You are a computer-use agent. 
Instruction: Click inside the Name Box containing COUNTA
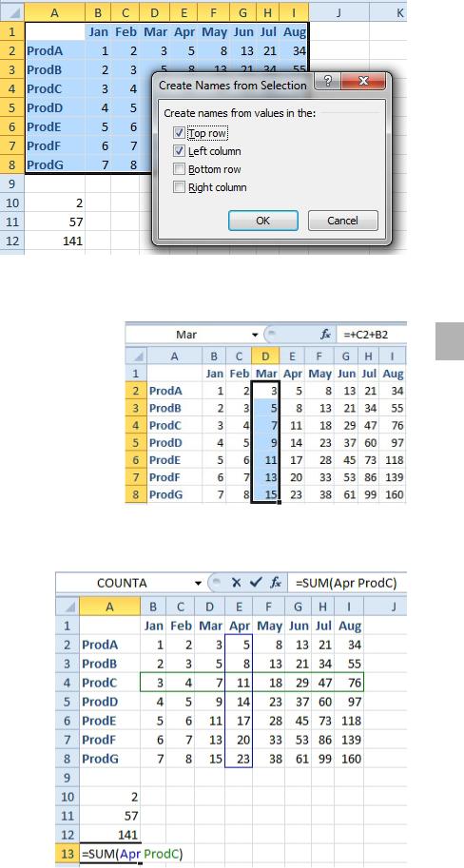(123, 583)
